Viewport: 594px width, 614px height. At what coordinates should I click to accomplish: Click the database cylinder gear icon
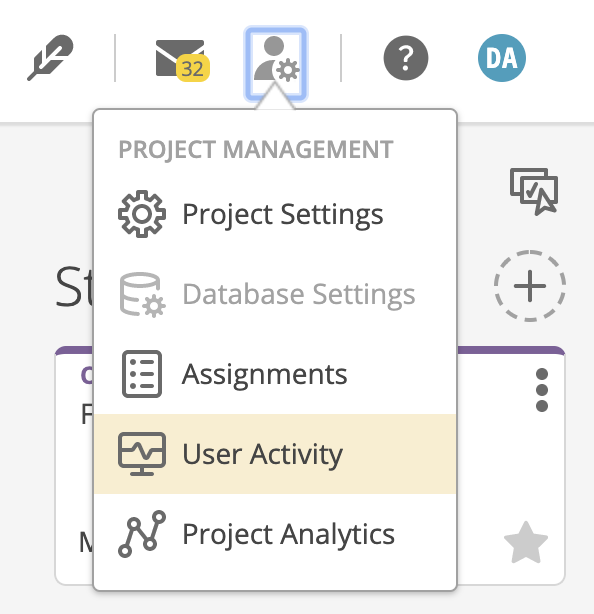click(142, 294)
